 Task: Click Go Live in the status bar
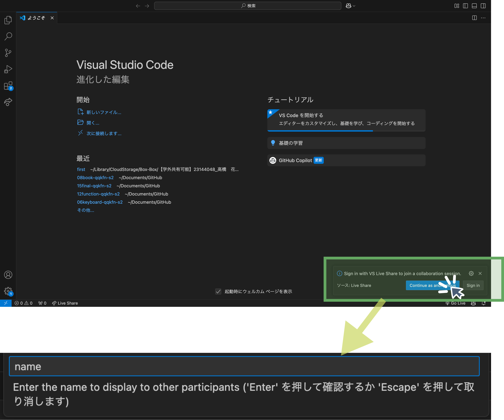pos(455,303)
